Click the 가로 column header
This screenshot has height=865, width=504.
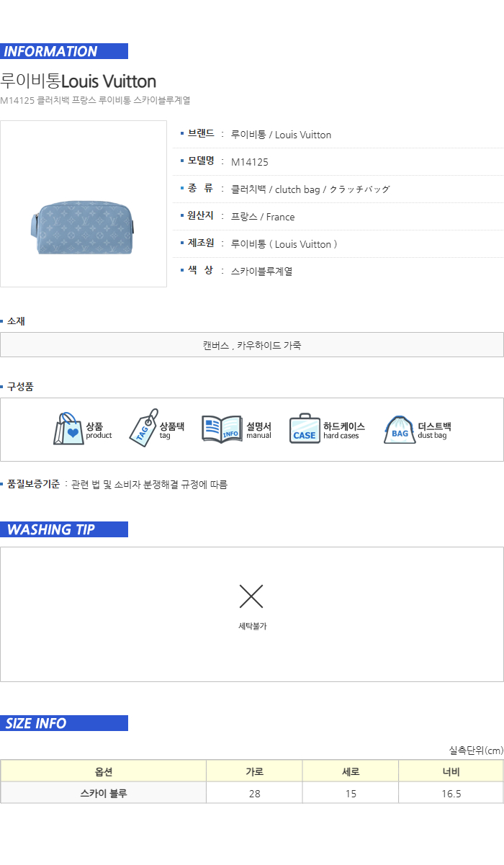(254, 771)
